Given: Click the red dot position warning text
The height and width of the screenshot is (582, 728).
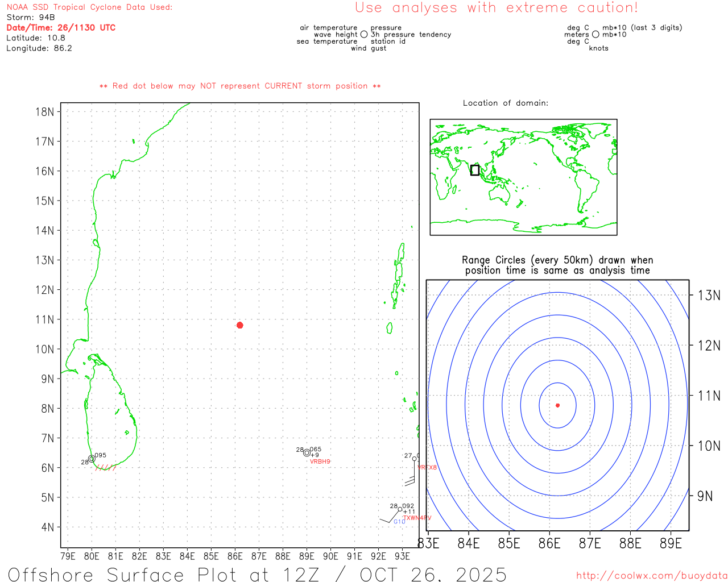Looking at the screenshot, I should [x=240, y=86].
